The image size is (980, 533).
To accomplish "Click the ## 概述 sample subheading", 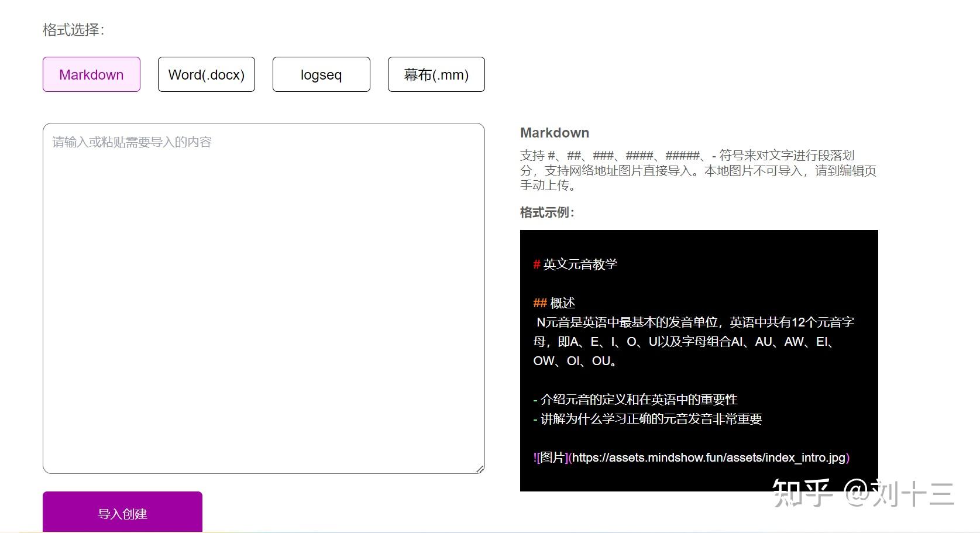I will (553, 303).
